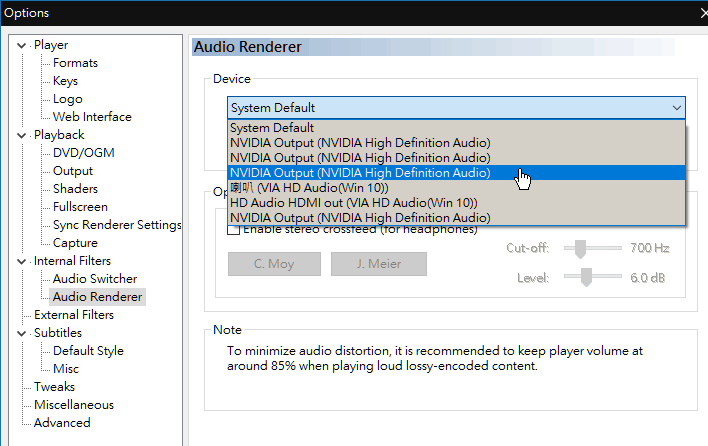Open the Shaders page
Image resolution: width=708 pixels, height=446 pixels.
pyautogui.click(x=75, y=189)
